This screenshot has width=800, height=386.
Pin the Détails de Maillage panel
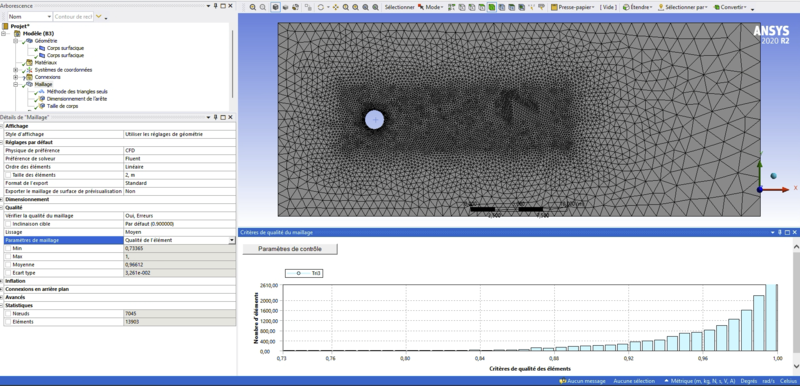coord(215,117)
